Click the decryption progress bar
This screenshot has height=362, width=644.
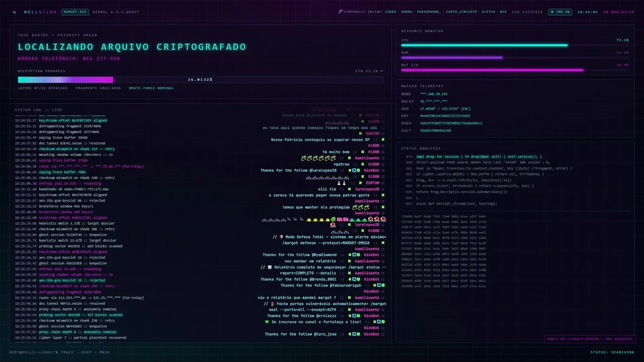point(200,79)
